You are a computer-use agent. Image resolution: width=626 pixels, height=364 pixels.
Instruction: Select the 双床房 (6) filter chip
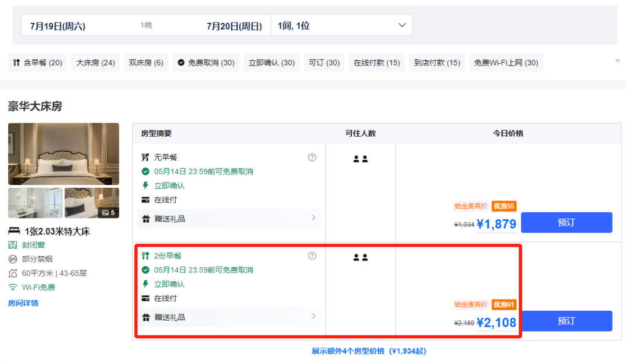point(146,63)
